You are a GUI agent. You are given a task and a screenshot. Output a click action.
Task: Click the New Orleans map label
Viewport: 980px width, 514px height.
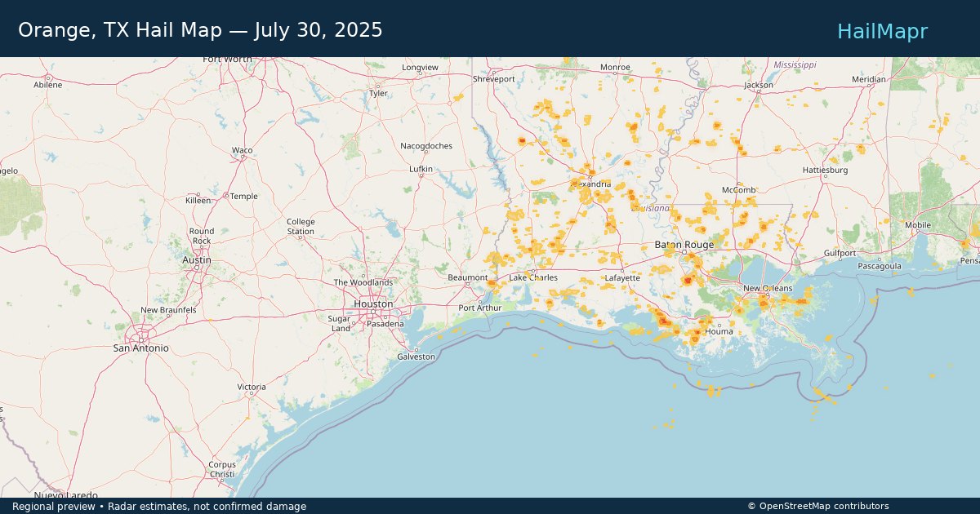pos(768,288)
